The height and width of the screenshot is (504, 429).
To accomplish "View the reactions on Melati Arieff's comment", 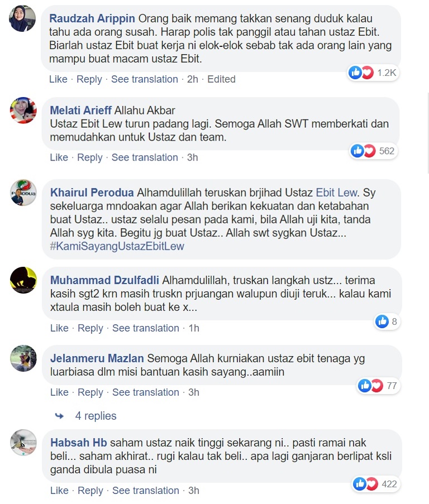I will tap(374, 151).
